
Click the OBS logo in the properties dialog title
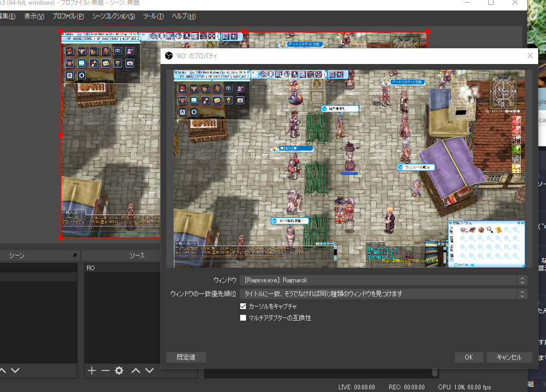[169, 56]
